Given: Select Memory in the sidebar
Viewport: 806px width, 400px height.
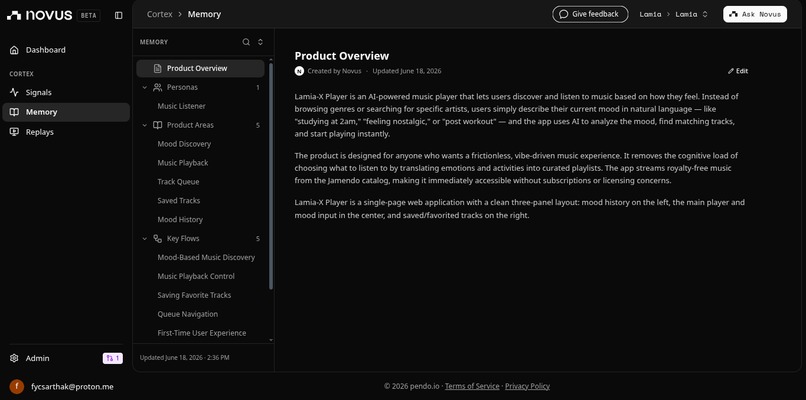Looking at the screenshot, I should (x=66, y=112).
